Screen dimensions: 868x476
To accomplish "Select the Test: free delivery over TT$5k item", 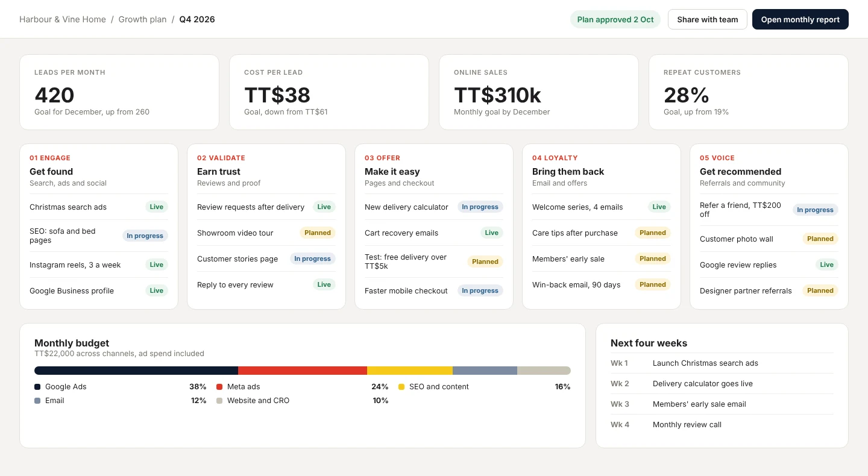I will pyautogui.click(x=406, y=261).
